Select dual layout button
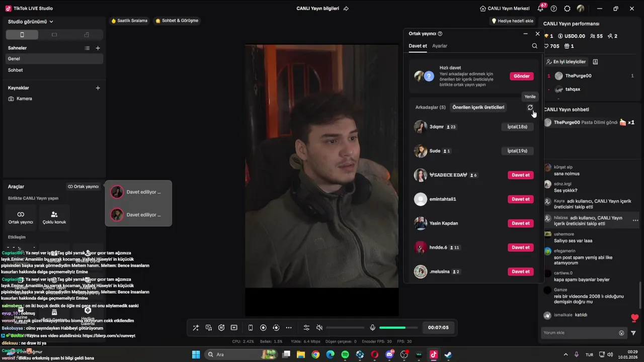This screenshot has width=644, height=362. tap(87, 35)
